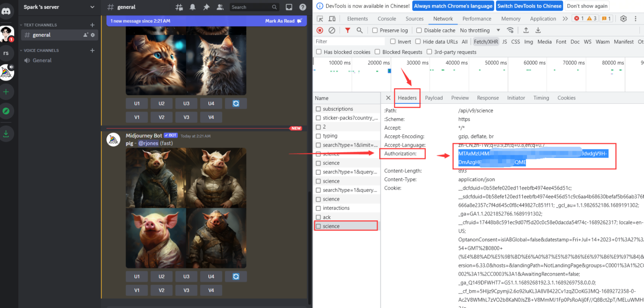
Task: Open DevTools more options kebab menu
Action: tap(635, 18)
